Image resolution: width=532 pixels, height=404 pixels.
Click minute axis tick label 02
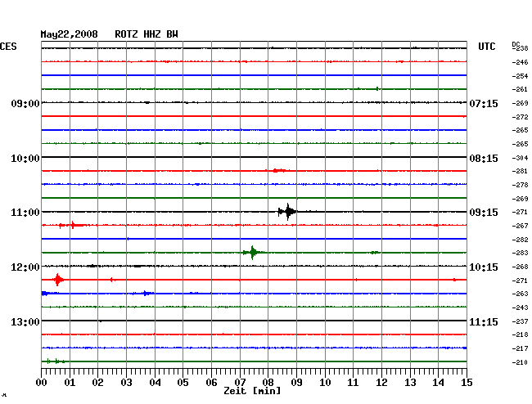pyautogui.click(x=97, y=383)
